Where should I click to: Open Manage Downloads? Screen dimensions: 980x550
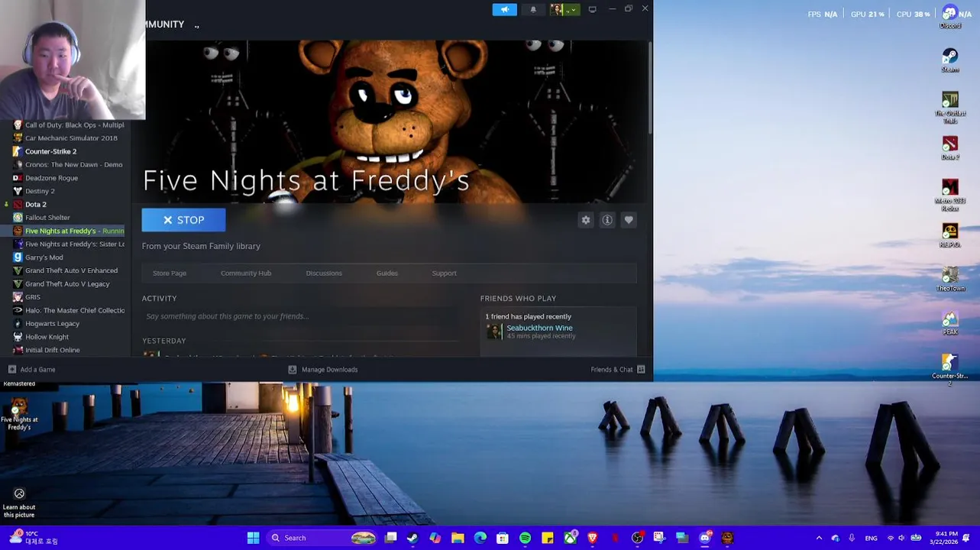[323, 370]
